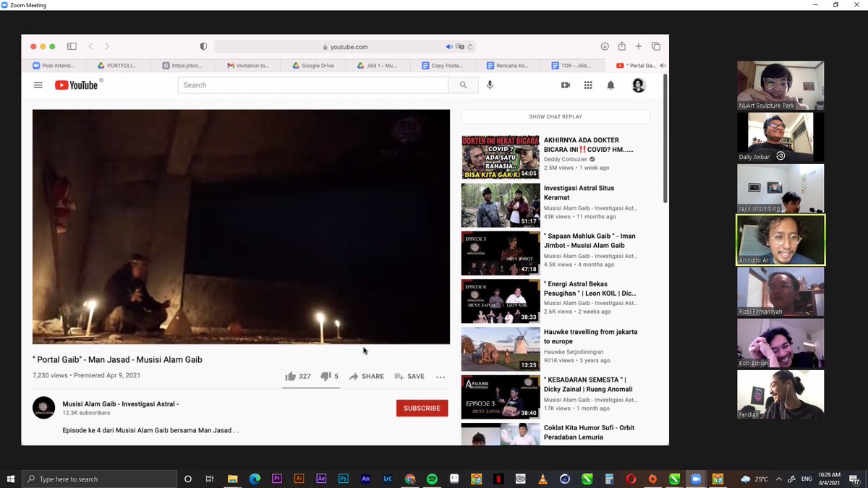Viewport: 868px width, 488px height.
Task: Switch to the Rencana Ko... tab
Action: click(x=508, y=65)
